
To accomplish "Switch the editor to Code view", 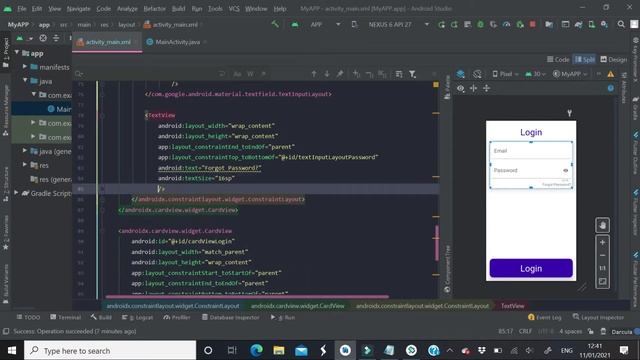I will click(x=558, y=60).
